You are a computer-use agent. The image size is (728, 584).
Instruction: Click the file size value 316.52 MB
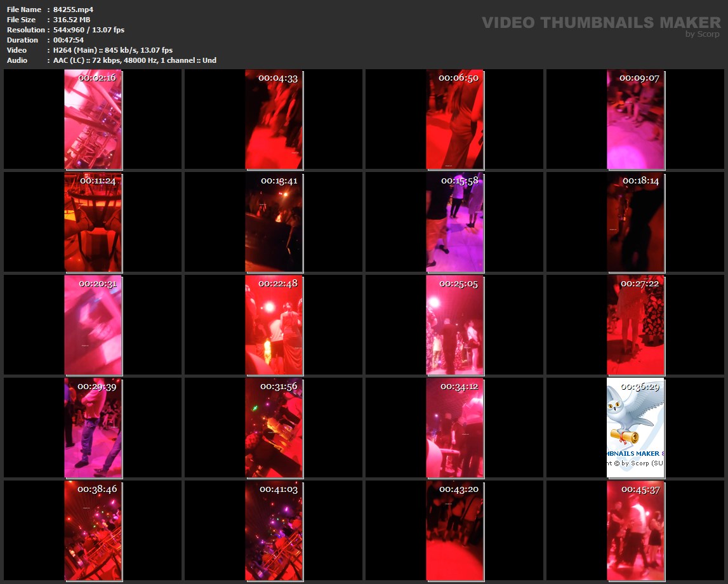tap(72, 20)
